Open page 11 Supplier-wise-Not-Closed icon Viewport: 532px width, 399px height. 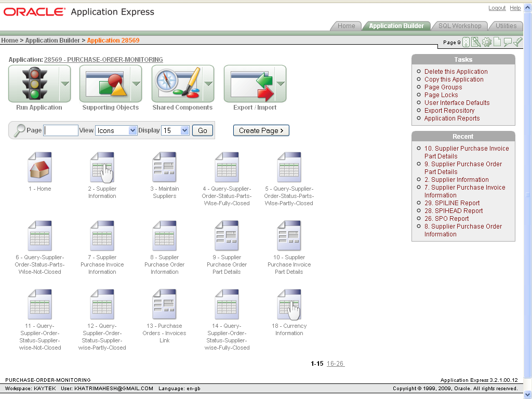click(x=39, y=304)
